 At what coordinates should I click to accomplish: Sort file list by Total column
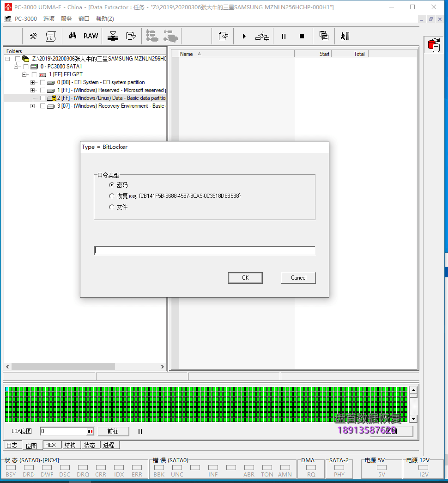tap(350, 54)
